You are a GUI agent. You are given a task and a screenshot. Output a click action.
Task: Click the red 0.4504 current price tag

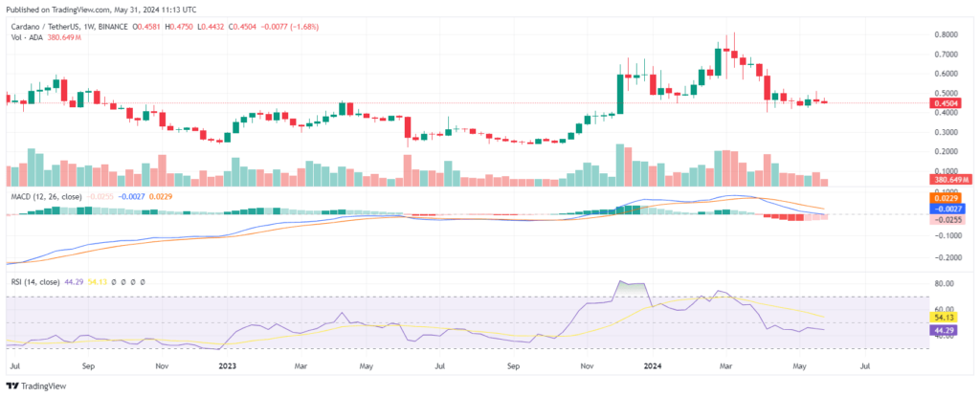[947, 103]
